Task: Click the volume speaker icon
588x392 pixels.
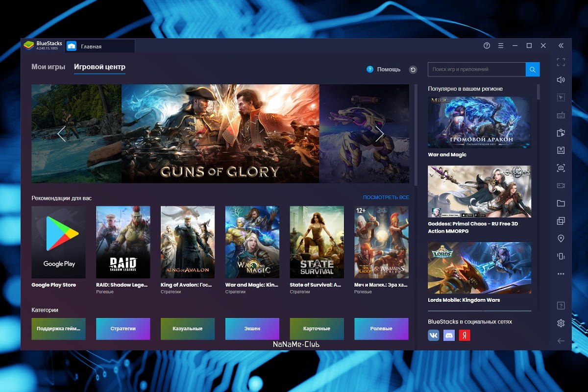Action: 561,80
